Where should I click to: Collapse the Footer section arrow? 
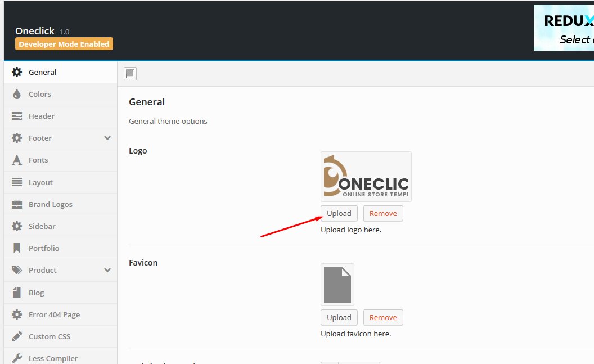[x=107, y=138]
